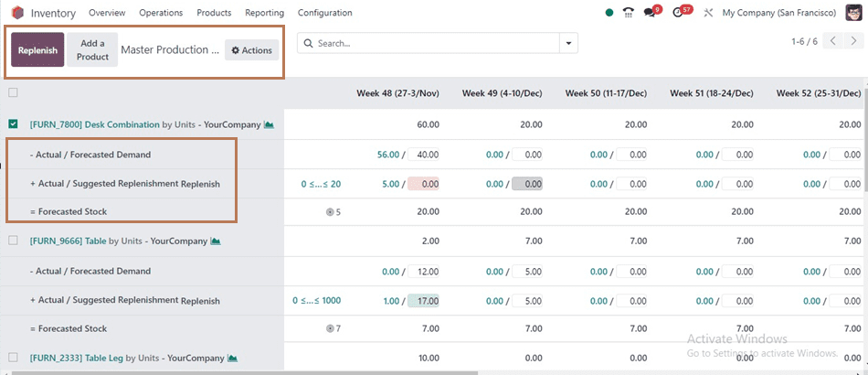The height and width of the screenshot is (375, 868).
Task: Open the chat conversations icon
Action: [650, 12]
